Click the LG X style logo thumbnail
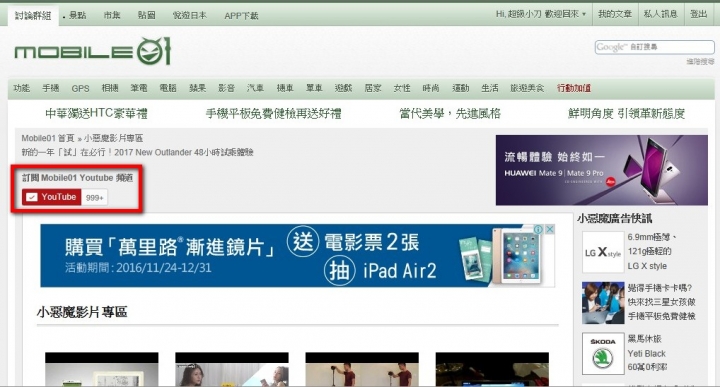Screen dimensions: 720x387 [x=603, y=252]
